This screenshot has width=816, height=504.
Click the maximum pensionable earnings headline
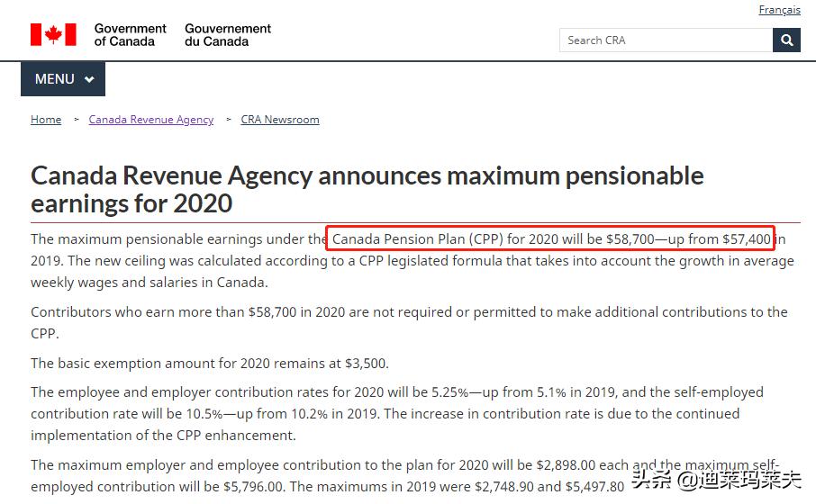[367, 188]
